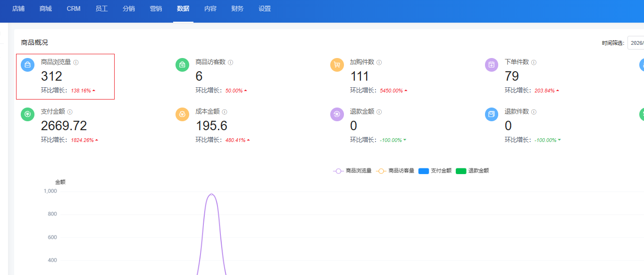Click the purple 下单件数 icon
644x275 pixels.
pyautogui.click(x=492, y=65)
